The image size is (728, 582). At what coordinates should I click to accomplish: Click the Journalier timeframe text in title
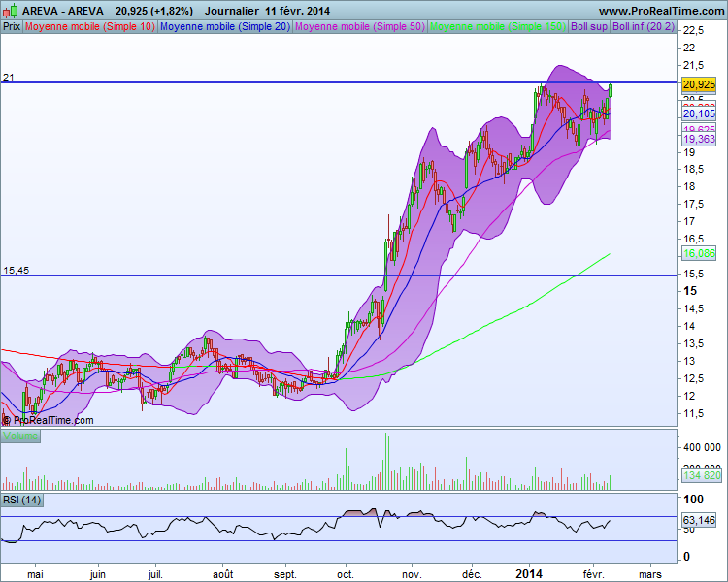coord(232,11)
